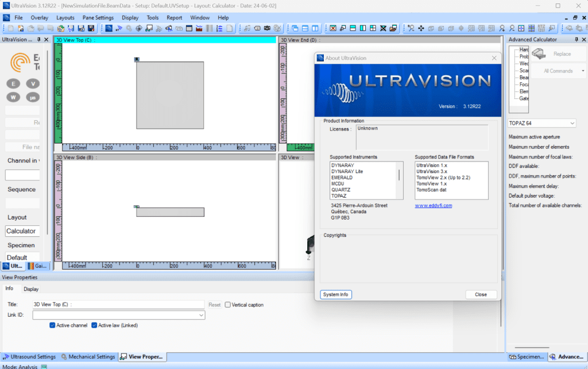This screenshot has height=369, width=588.
Task: Click the pin icon on the Advanced Calculator panel
Action: (x=576, y=39)
